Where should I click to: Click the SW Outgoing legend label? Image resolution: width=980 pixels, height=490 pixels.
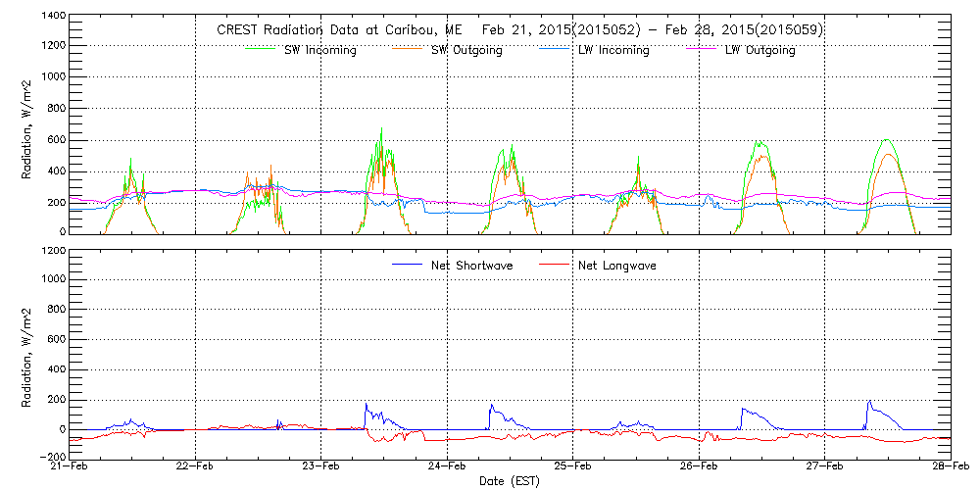466,51
